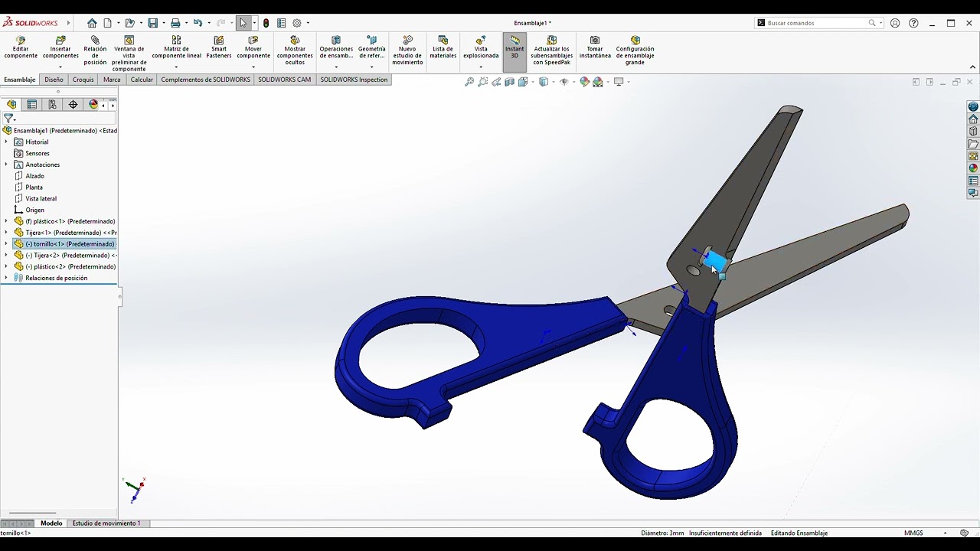
Task: Click Smart Fasteners tool
Action: [x=219, y=47]
